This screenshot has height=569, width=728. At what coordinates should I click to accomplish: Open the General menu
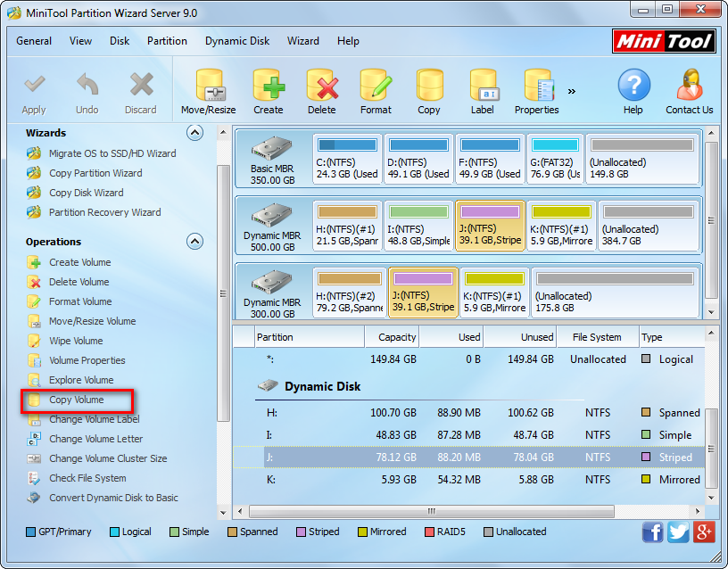click(33, 41)
